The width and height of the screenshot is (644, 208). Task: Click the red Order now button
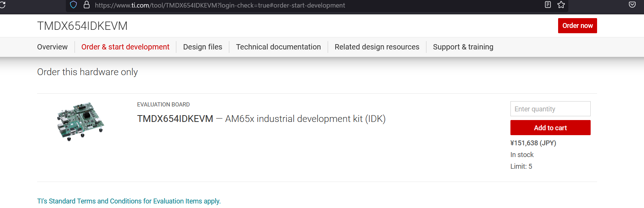(x=577, y=26)
